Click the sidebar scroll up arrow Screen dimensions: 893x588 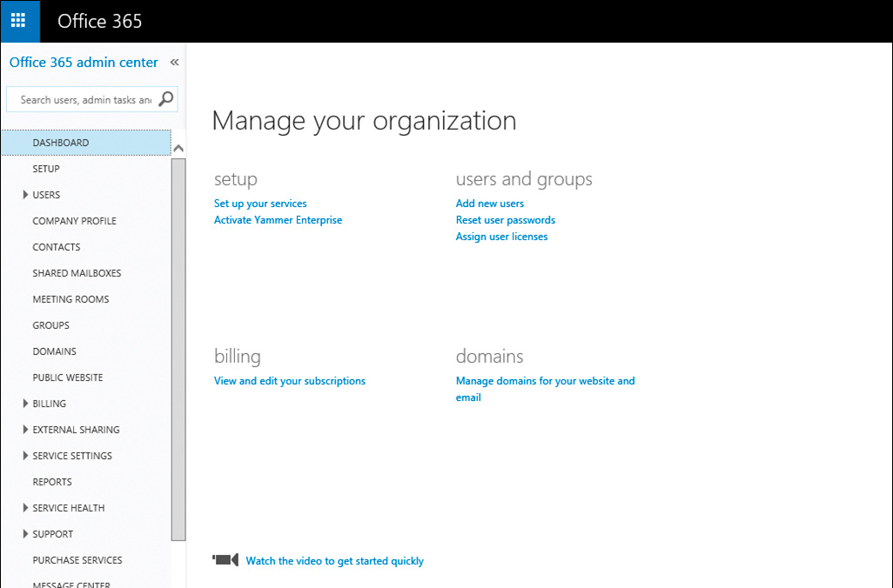[178, 149]
